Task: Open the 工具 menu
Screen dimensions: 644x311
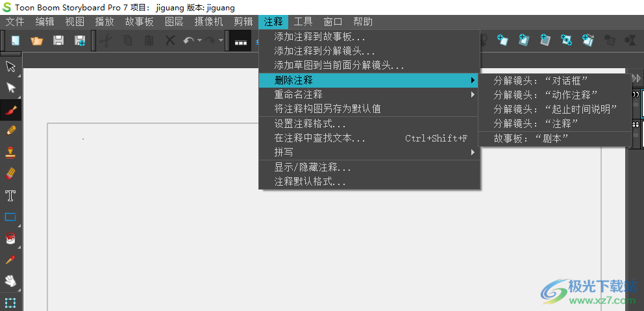Action: click(x=303, y=22)
